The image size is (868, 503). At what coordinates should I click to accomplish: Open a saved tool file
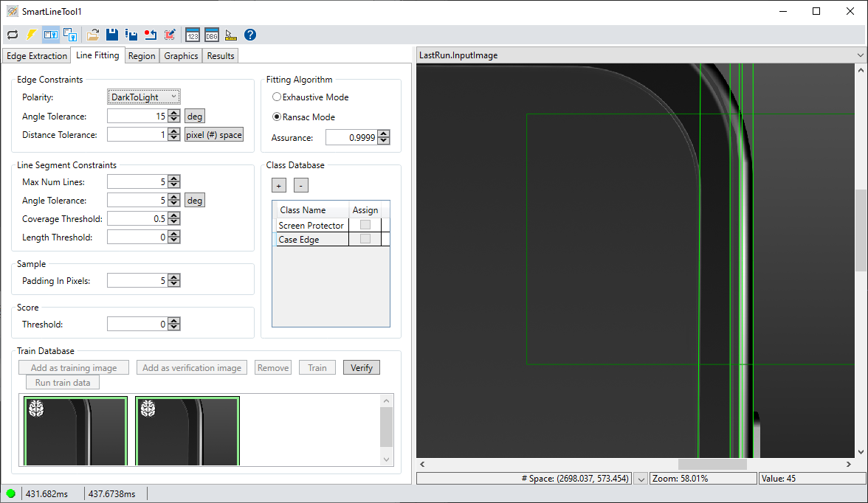coord(92,35)
